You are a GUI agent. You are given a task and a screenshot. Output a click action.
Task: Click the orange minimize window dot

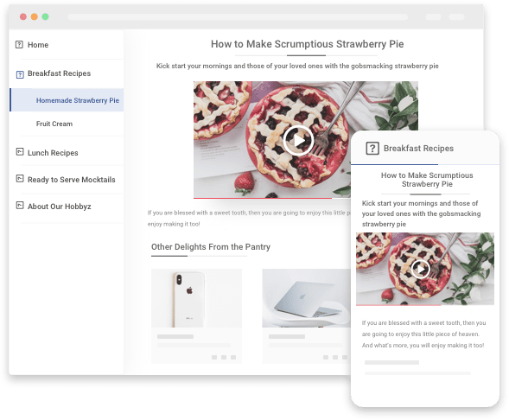pos(34,16)
